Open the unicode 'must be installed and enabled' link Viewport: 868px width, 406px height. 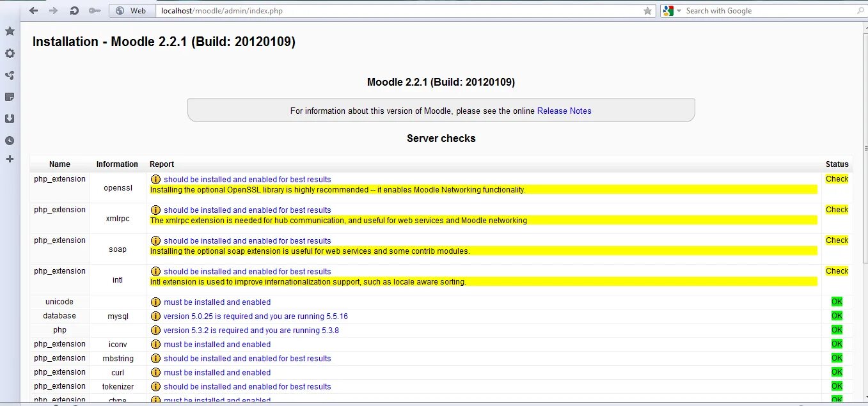click(x=217, y=302)
